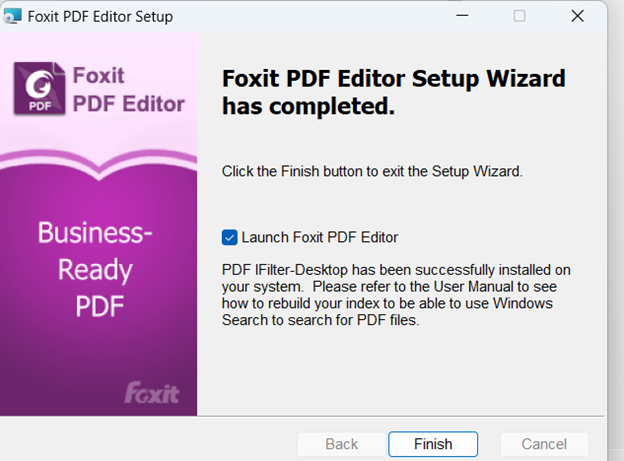Click the 'Launch Foxit PDF Editor' checkbox label

pos(320,238)
